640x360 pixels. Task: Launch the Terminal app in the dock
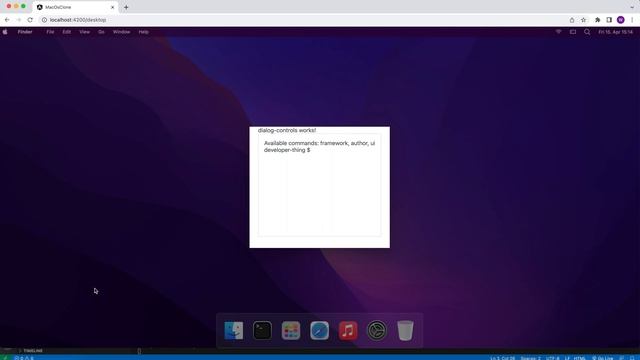coord(262,330)
